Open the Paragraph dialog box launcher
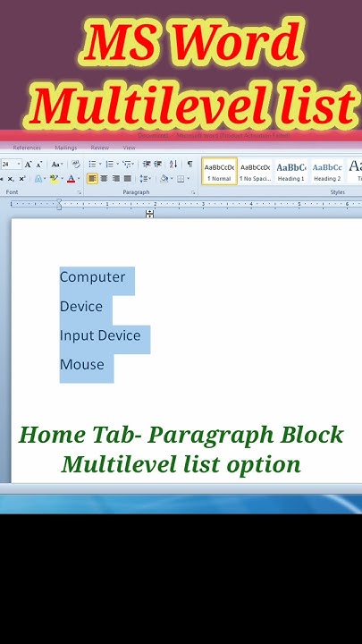This screenshot has width=362, height=644. click(193, 192)
